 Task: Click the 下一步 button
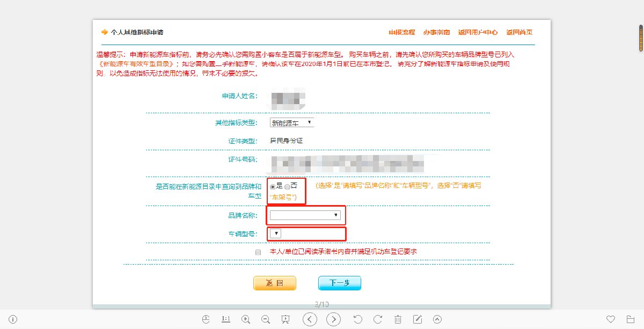click(x=339, y=283)
